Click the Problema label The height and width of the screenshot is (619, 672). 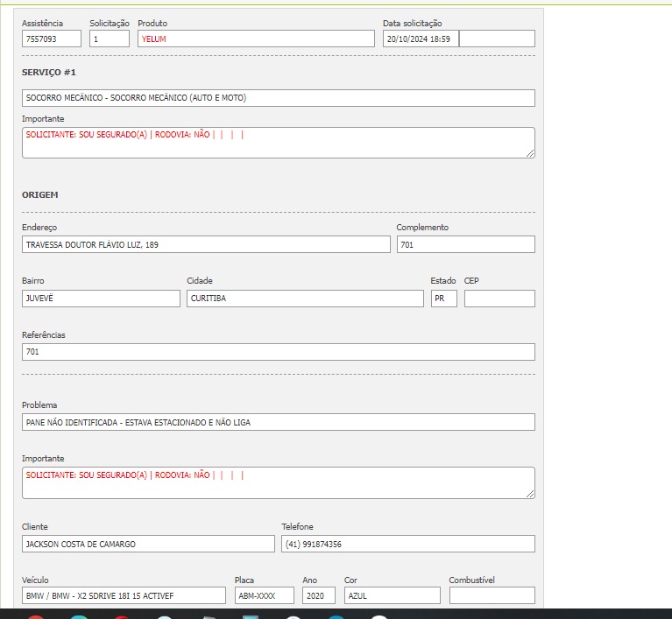tap(39, 404)
